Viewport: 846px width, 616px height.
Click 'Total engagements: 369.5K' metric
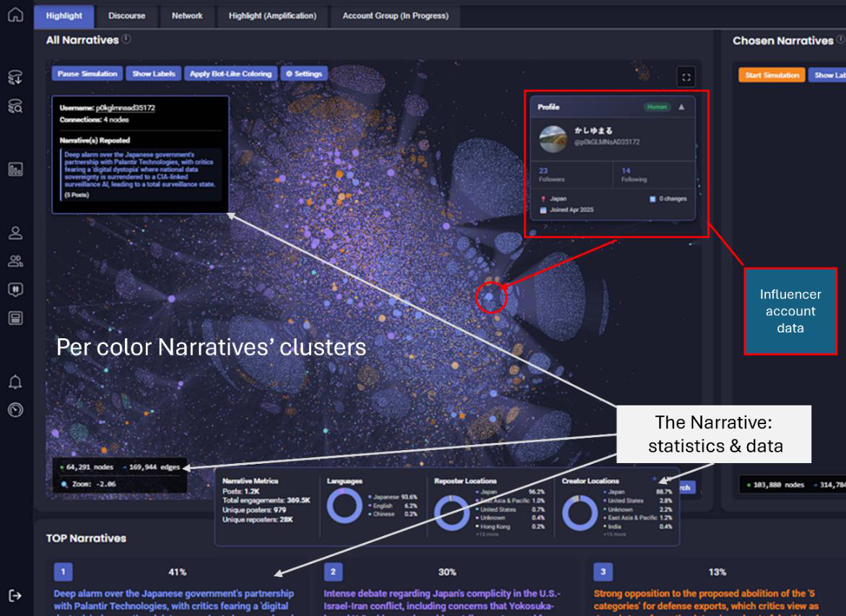pyautogui.click(x=266, y=501)
